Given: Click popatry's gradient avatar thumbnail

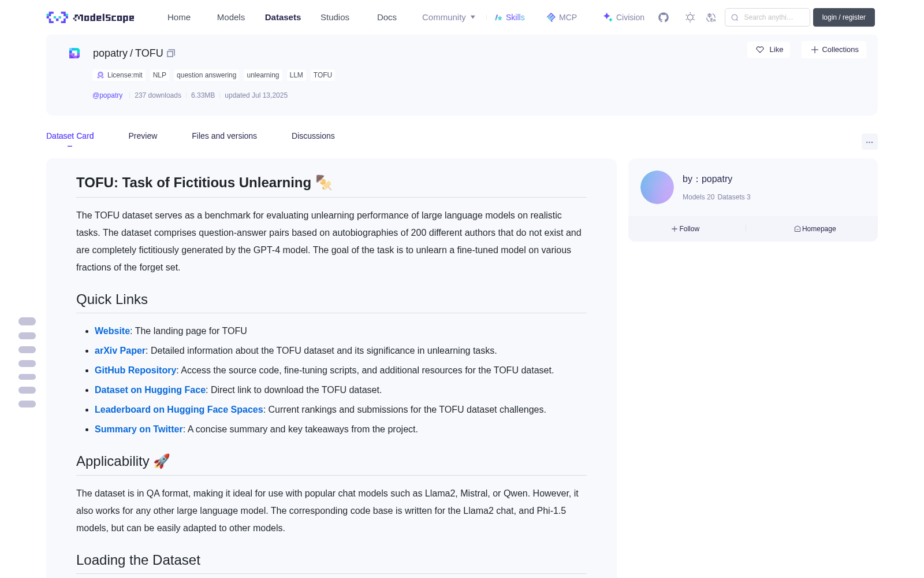Looking at the screenshot, I should 657,187.
